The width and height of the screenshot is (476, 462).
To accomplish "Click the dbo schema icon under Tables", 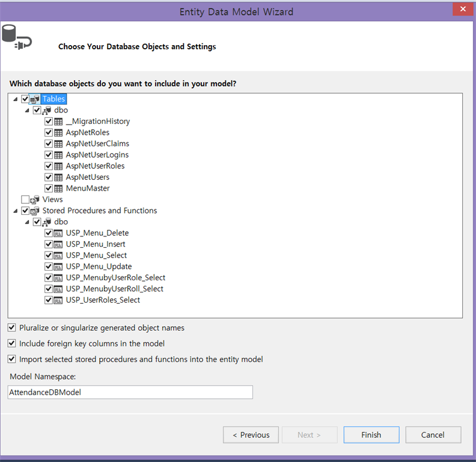I will 46,110.
